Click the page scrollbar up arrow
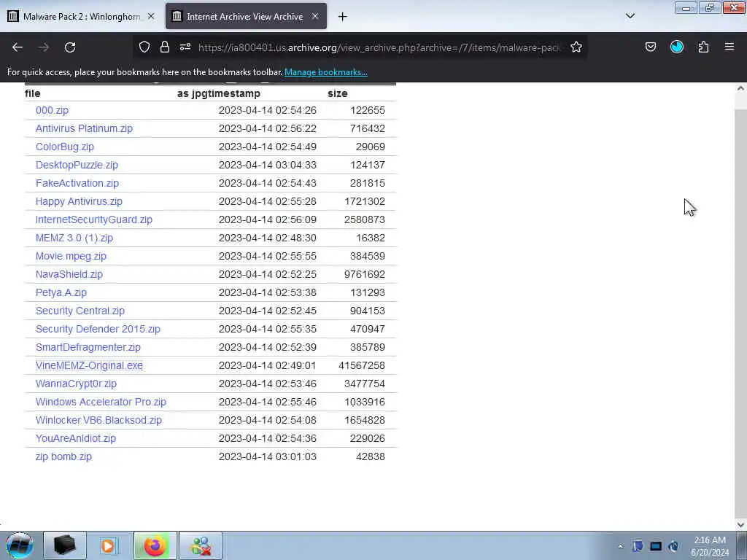Image resolution: width=747 pixels, height=560 pixels. click(740, 88)
